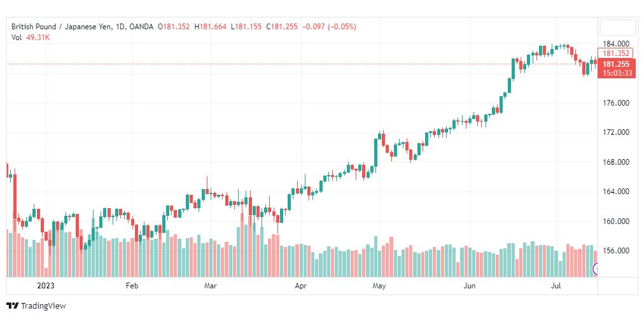Click the 1D interval label in the legend
This screenshot has height=317, width=644.
118,27
